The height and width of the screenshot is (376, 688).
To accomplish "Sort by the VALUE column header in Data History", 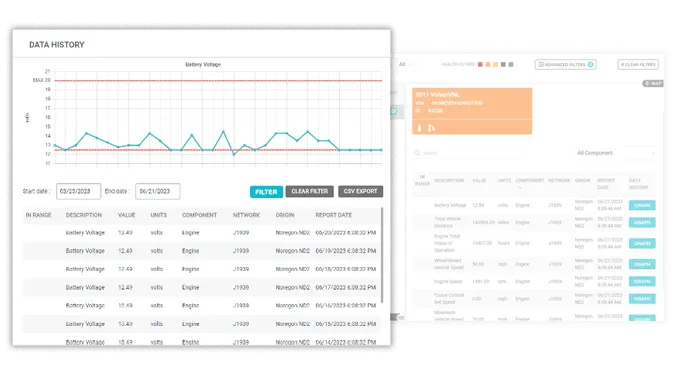I will coord(126,215).
